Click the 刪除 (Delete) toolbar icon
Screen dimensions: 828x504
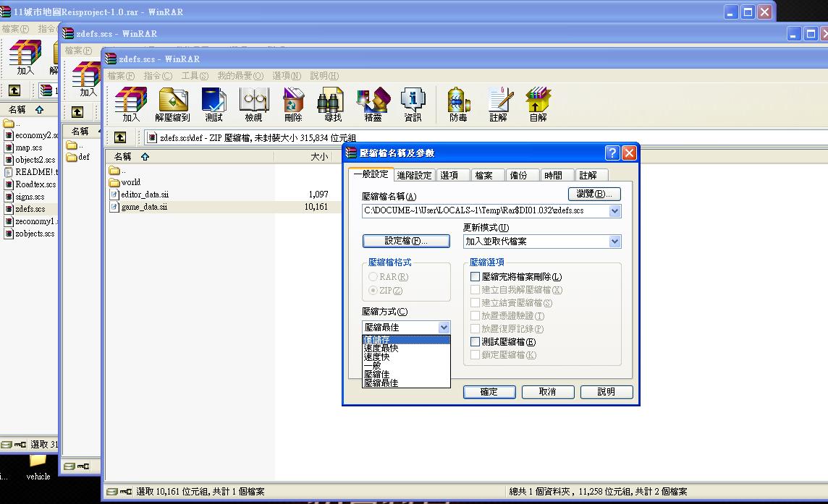pyautogui.click(x=293, y=105)
